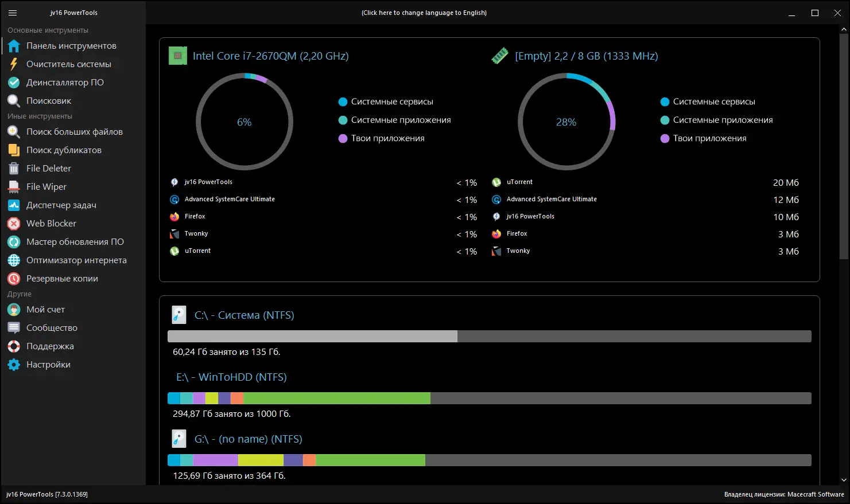Open Сообщество in the sidebar
850x504 pixels.
[73, 328]
